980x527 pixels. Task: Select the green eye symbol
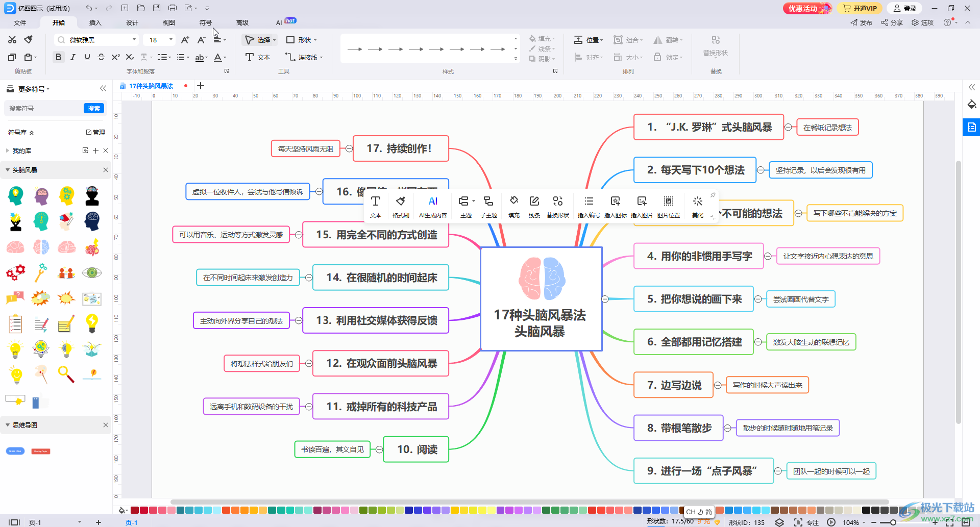[92, 272]
